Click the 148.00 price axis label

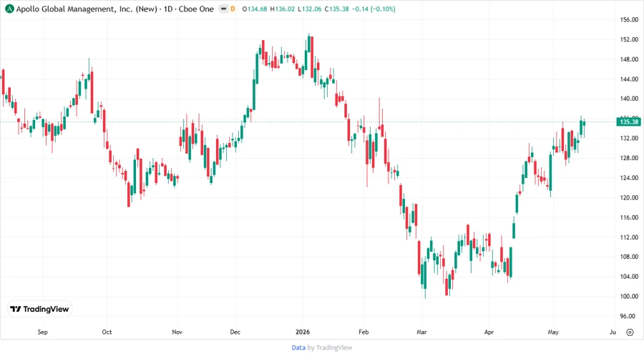pyautogui.click(x=629, y=59)
